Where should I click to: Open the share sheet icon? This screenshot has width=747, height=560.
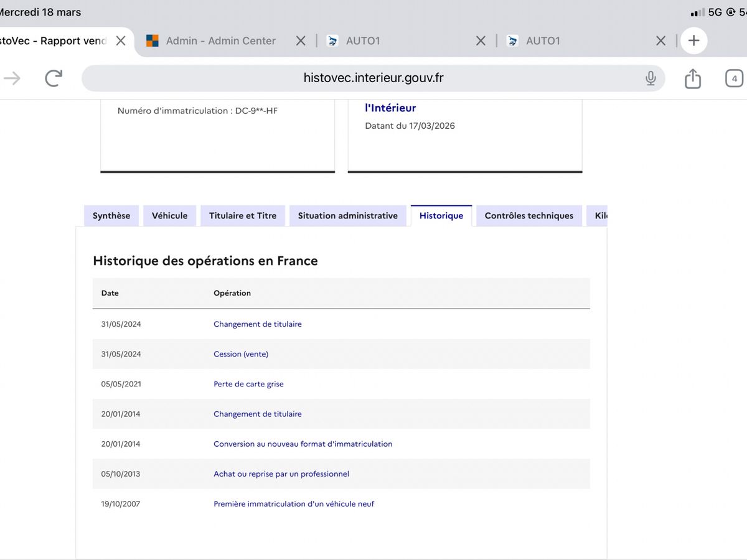(693, 78)
